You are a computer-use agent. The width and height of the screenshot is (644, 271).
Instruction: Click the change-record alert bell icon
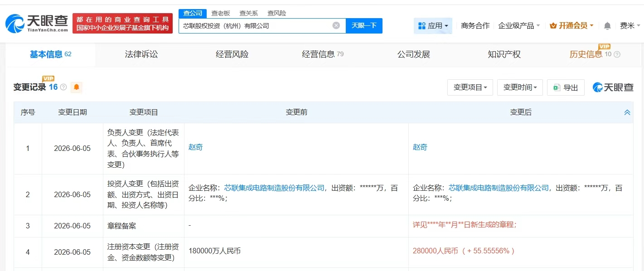coord(77,87)
